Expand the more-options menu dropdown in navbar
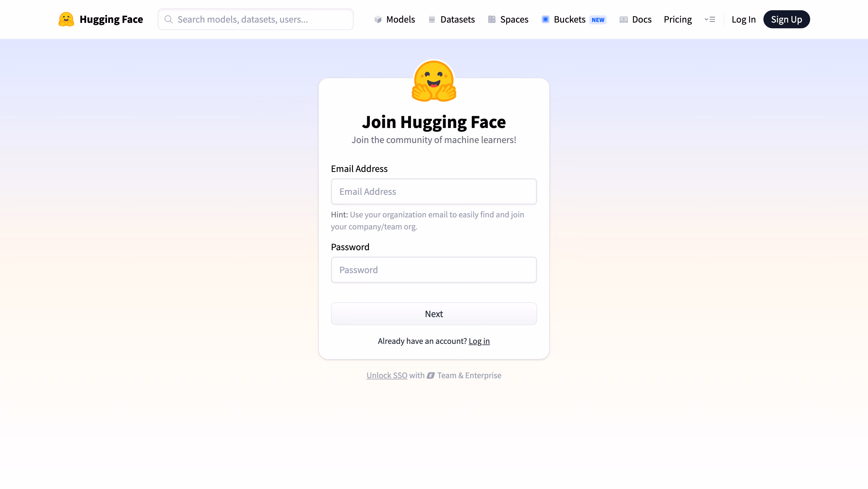The image size is (868, 489). (x=710, y=20)
